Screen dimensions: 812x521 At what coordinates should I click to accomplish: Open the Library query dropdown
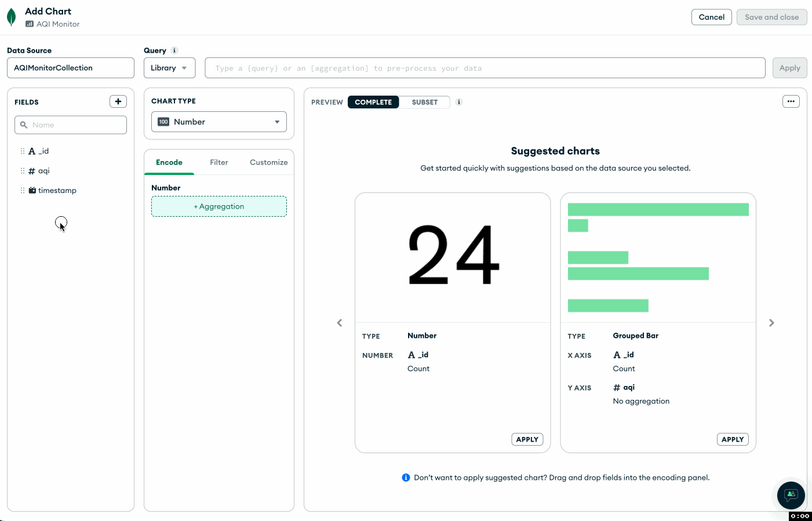169,68
